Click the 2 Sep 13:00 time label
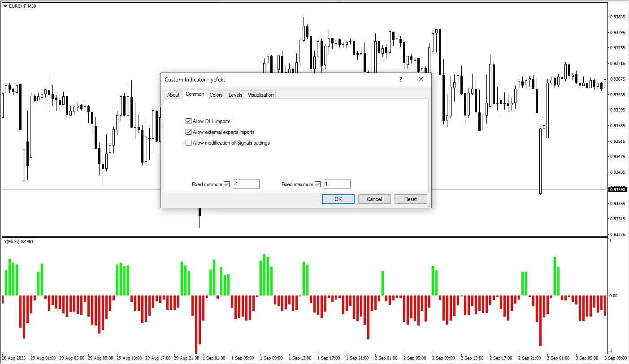The width and height of the screenshot is (629, 364). click(x=472, y=358)
